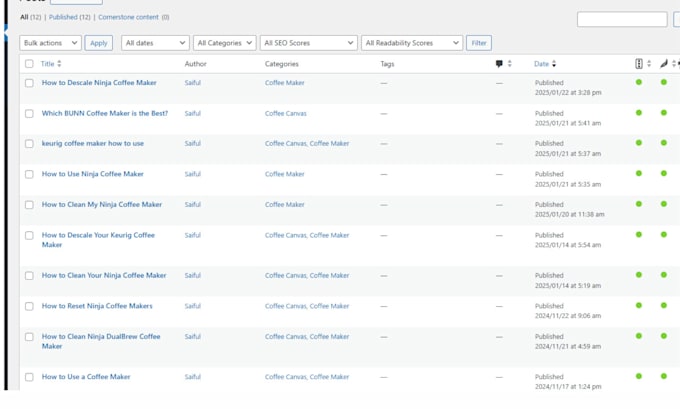Sort posts by Title arrows
The width and height of the screenshot is (680, 409).
coord(59,64)
